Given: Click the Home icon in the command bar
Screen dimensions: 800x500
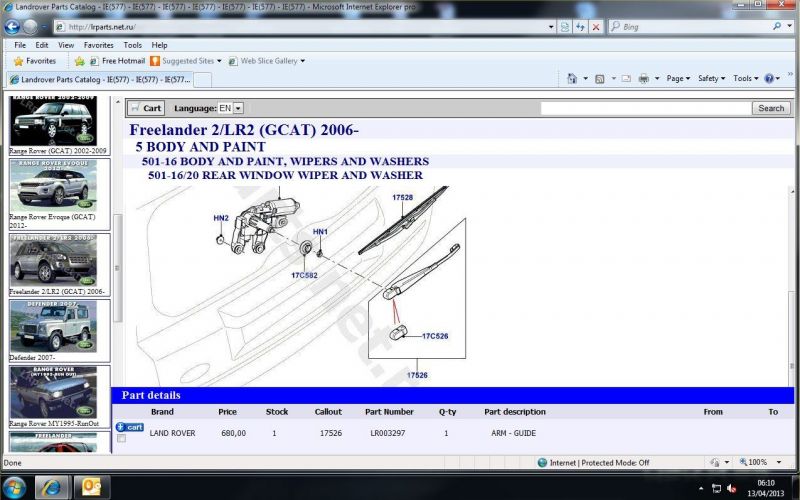Looking at the screenshot, I should [x=572, y=79].
